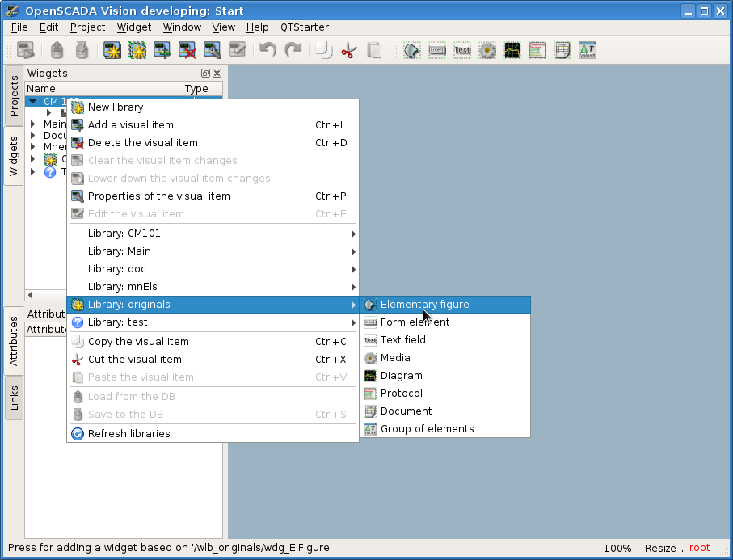Select the Document toolbar icon
This screenshot has width=733, height=560.
[562, 50]
